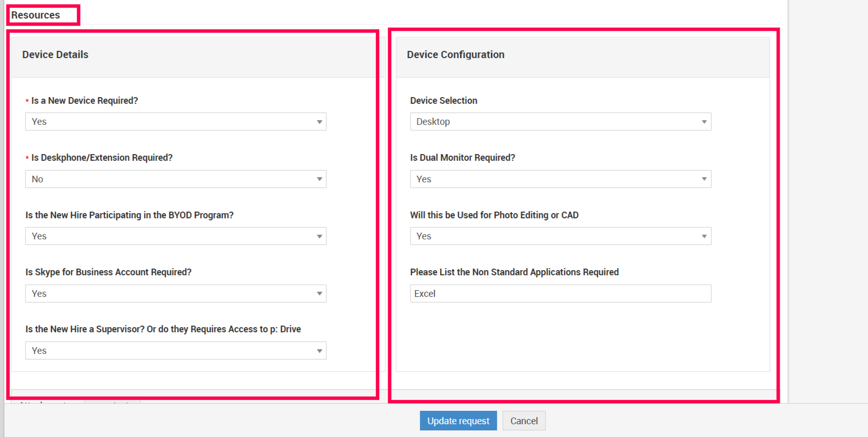The image size is (868, 437).
Task: Click the 'Device Selection' field label
Action: (443, 101)
